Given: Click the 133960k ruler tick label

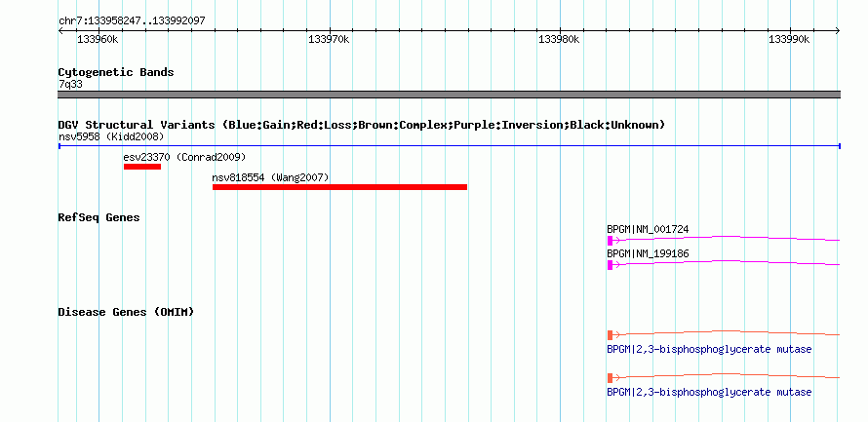Looking at the screenshot, I should [98, 39].
